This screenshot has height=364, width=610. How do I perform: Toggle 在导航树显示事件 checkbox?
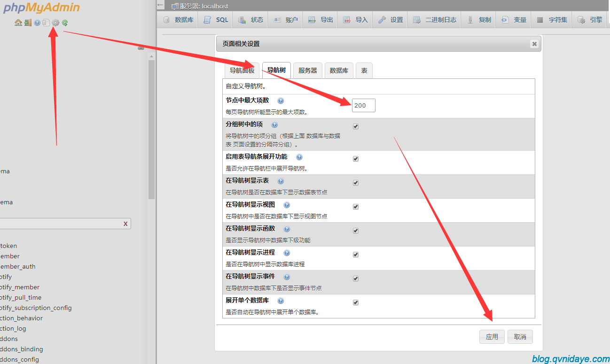356,279
